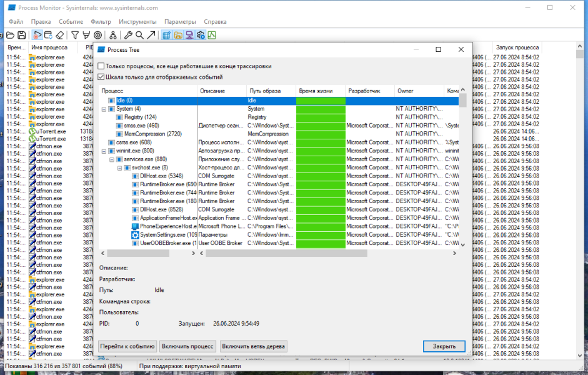Uncheck 'Шкала только для отображаемых событий'
Screen dimensions: 588x375
tap(101, 77)
